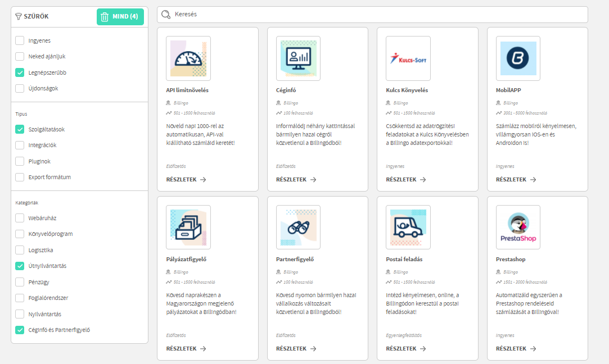
Task: Click '3001 - 5000 felhasználó' on MobilAPP card
Action: (x=525, y=113)
